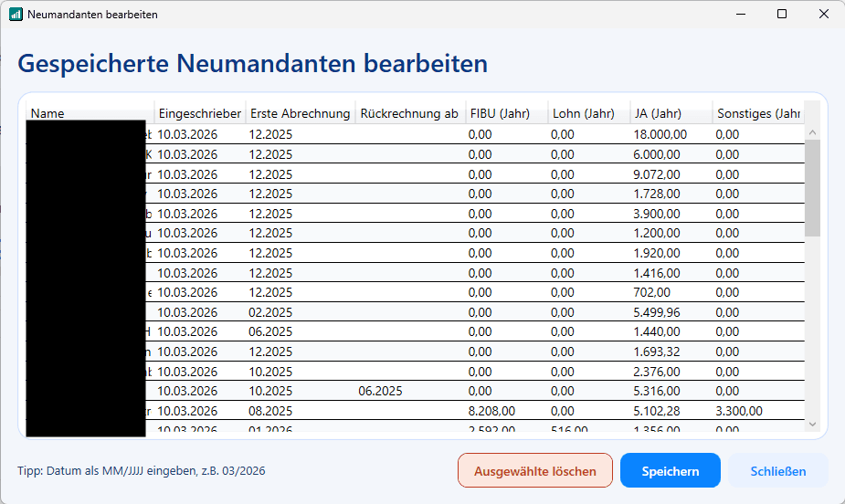Maximize the Neumandanten bearbeiten window
The height and width of the screenshot is (504, 845).
(782, 14)
